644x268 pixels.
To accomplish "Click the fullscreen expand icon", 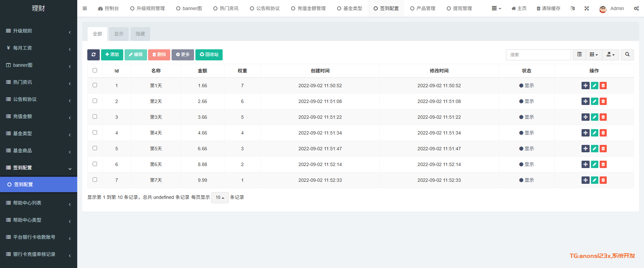I will [x=587, y=8].
